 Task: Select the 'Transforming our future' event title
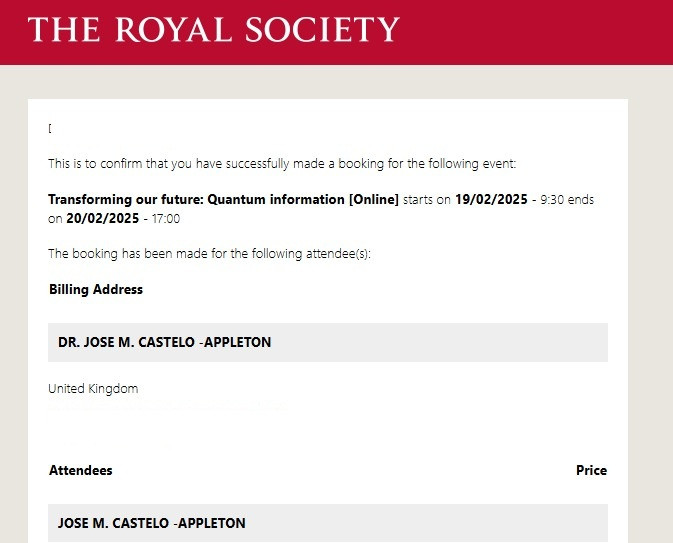(223, 200)
